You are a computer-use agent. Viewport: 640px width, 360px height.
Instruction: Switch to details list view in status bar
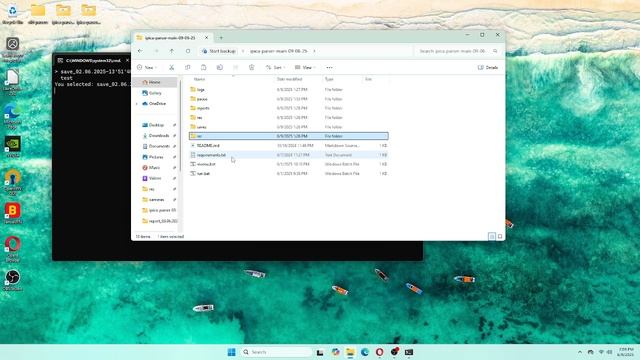tap(492, 236)
